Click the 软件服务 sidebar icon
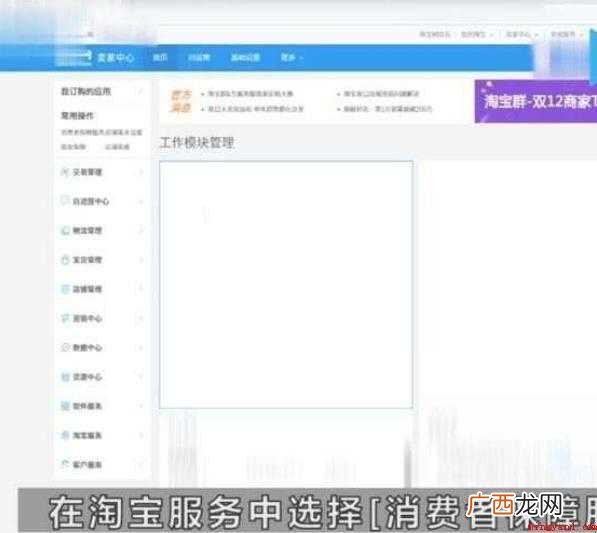Viewport: 597px width, 533px height. coord(65,406)
